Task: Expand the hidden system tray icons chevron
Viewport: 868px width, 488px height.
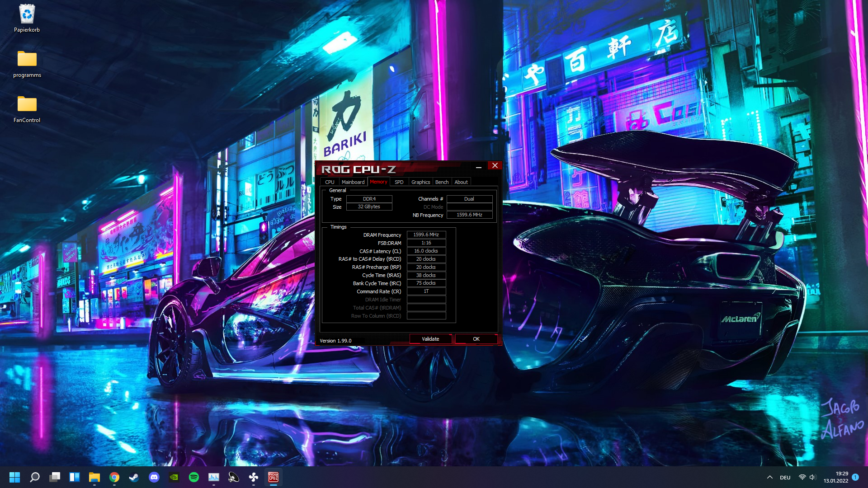Action: (x=769, y=478)
